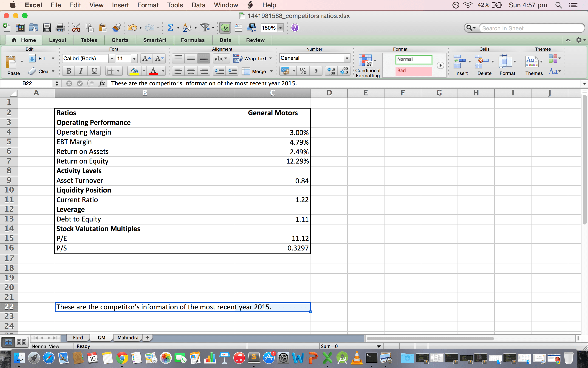Toggle center text horizontally
The height and width of the screenshot is (368, 588).
(x=191, y=71)
